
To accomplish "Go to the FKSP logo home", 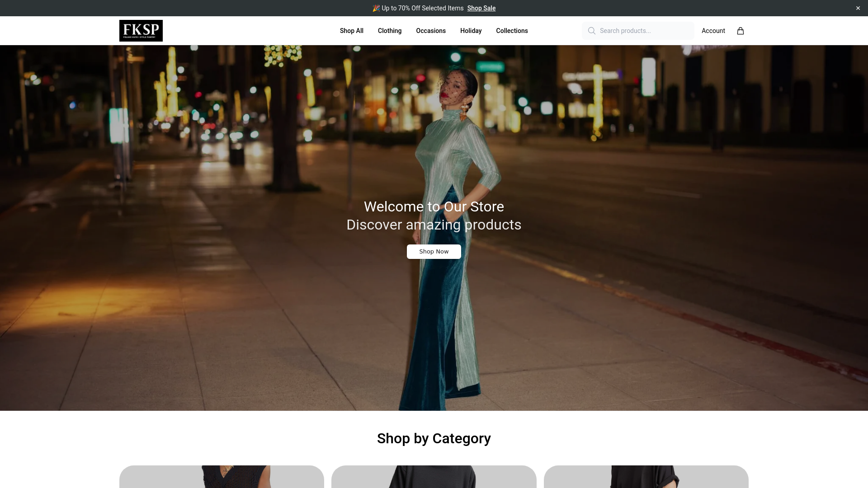I will tap(141, 31).
